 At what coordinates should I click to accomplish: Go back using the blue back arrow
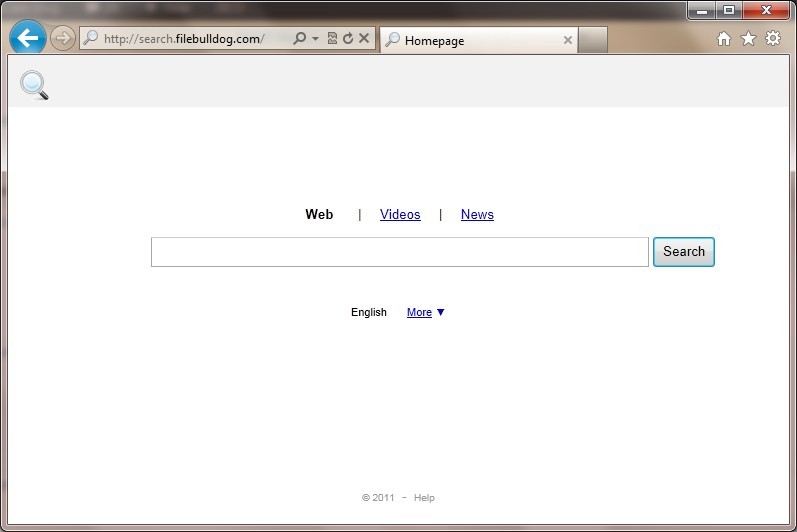pos(27,37)
